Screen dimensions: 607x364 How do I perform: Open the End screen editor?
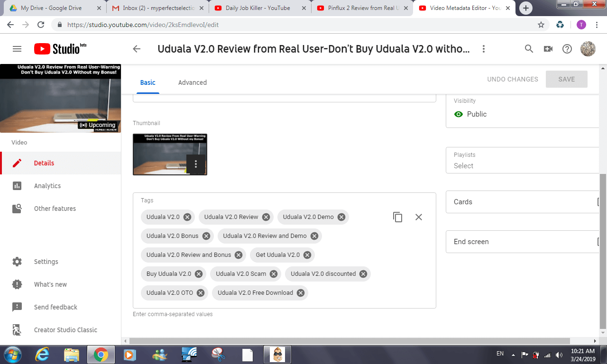coord(523,242)
